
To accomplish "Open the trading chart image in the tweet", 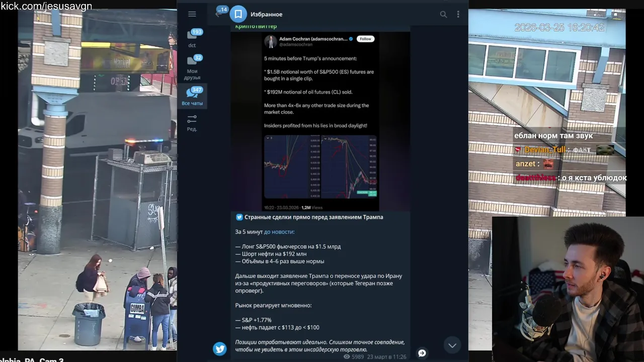I will [x=320, y=166].
